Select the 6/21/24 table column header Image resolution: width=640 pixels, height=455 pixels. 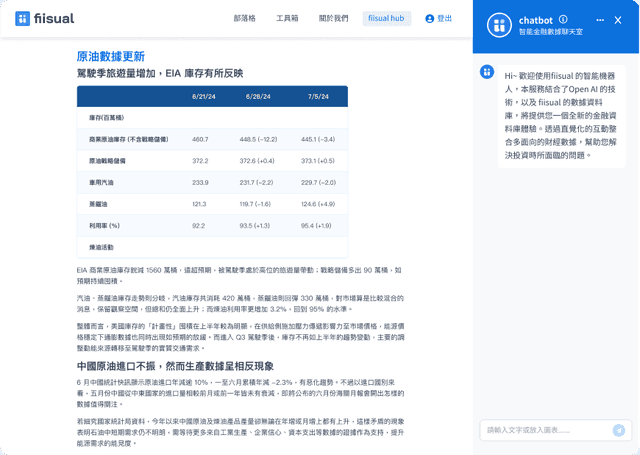click(x=204, y=96)
